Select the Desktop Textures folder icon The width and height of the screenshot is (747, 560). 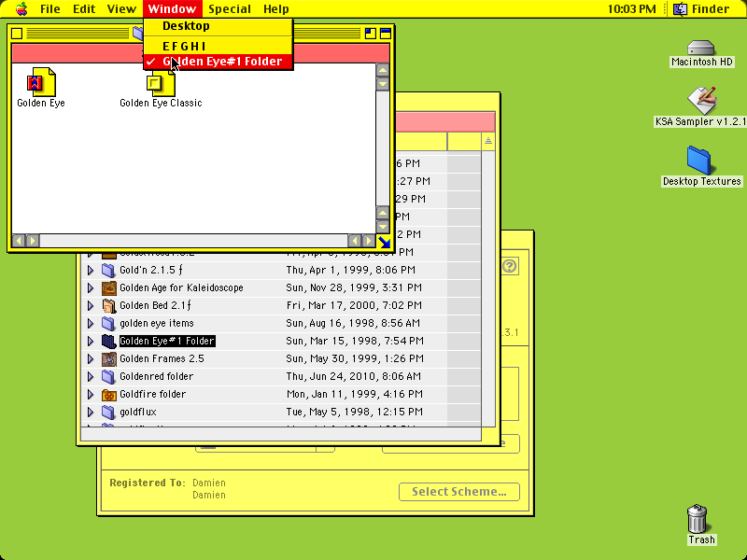[x=698, y=161]
